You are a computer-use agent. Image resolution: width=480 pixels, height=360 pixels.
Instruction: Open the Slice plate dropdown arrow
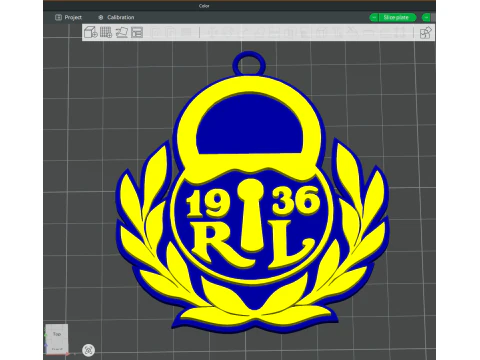[x=374, y=17]
